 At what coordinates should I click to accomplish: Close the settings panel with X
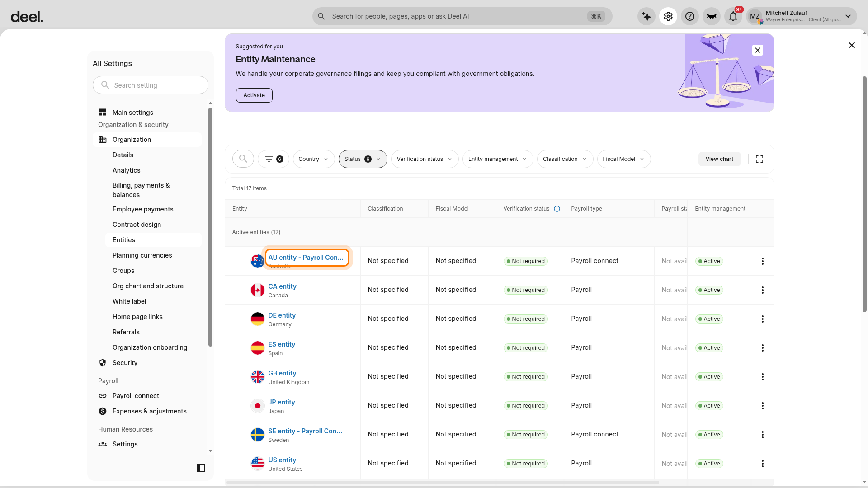[x=852, y=45]
